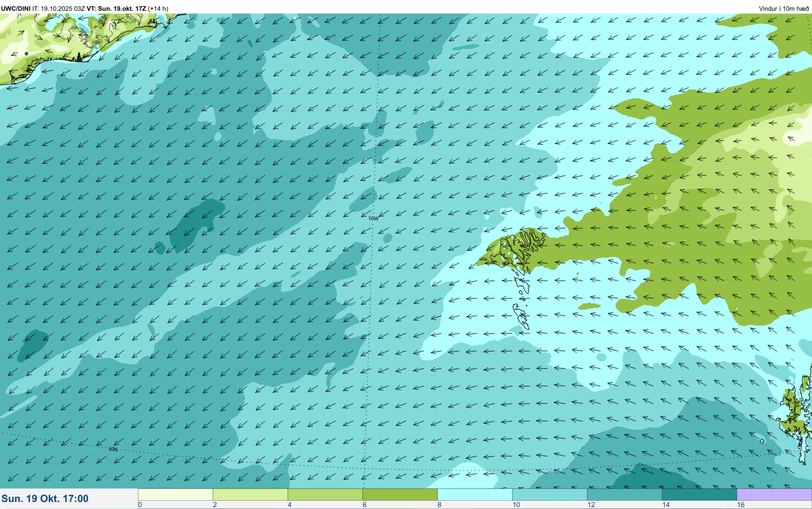Click the legend tick value '16'
The height and width of the screenshot is (509, 812).
(740, 505)
